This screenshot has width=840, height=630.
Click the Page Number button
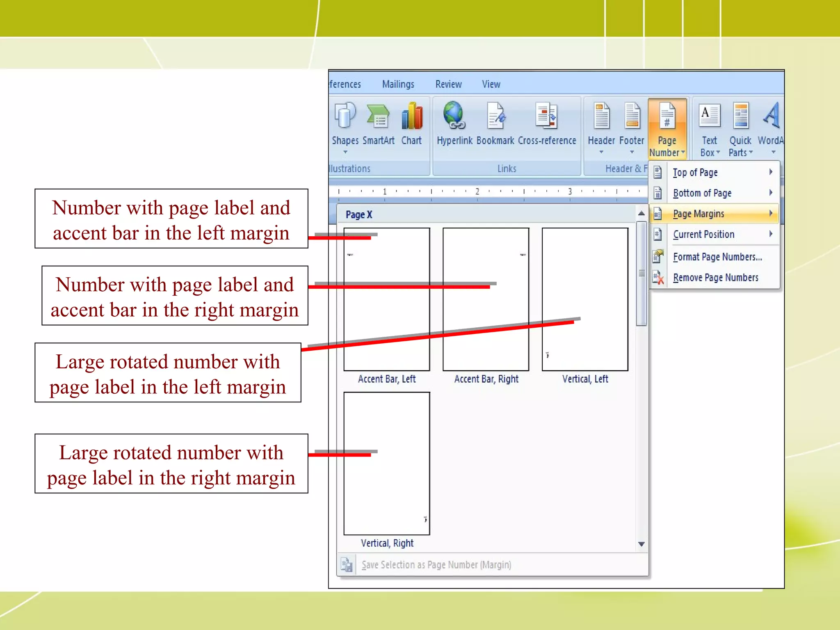(x=667, y=129)
